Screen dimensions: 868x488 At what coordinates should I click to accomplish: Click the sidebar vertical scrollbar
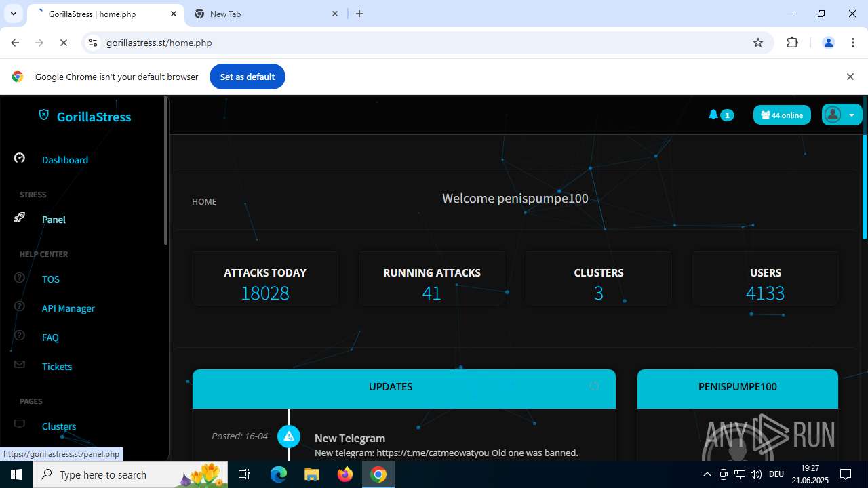pos(165,171)
